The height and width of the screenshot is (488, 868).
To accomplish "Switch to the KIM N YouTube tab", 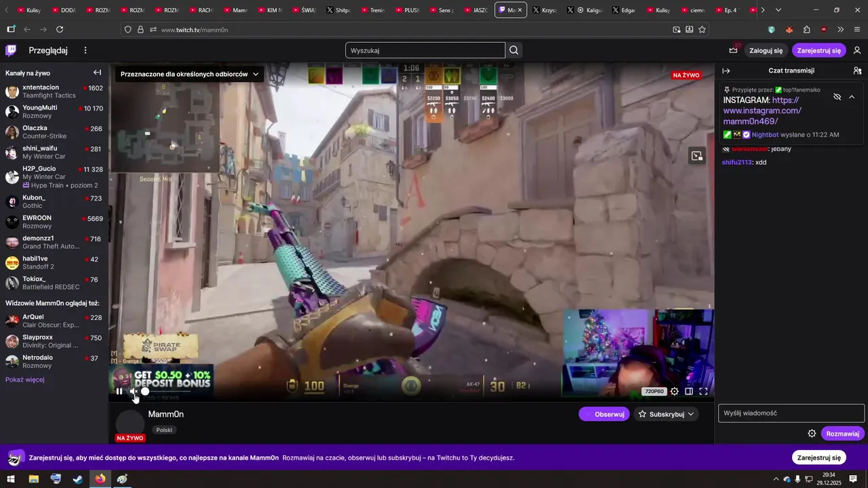I will pyautogui.click(x=269, y=10).
